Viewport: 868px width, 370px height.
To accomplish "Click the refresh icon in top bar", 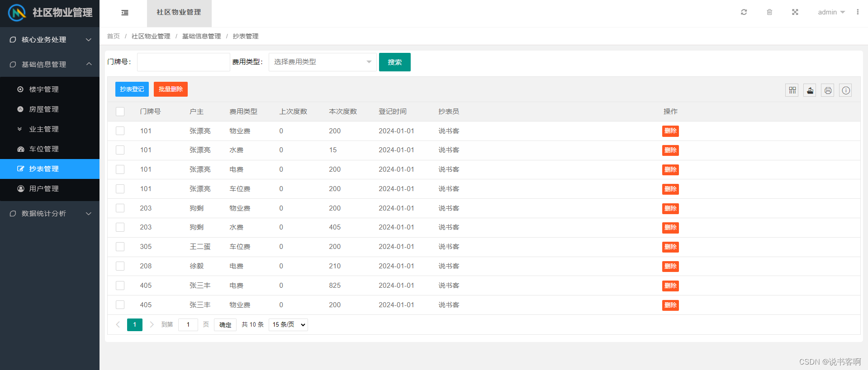I will [x=744, y=12].
